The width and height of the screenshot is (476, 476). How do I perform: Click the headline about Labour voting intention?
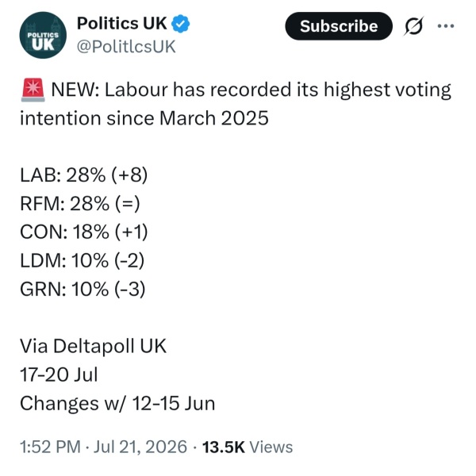[x=236, y=104]
